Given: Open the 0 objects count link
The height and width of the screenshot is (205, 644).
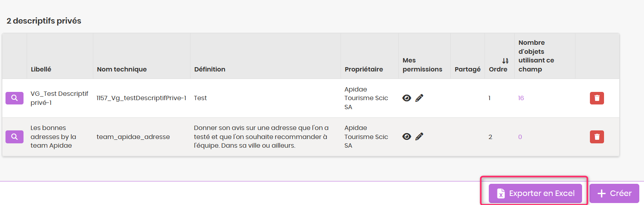Looking at the screenshot, I should pyautogui.click(x=520, y=137).
